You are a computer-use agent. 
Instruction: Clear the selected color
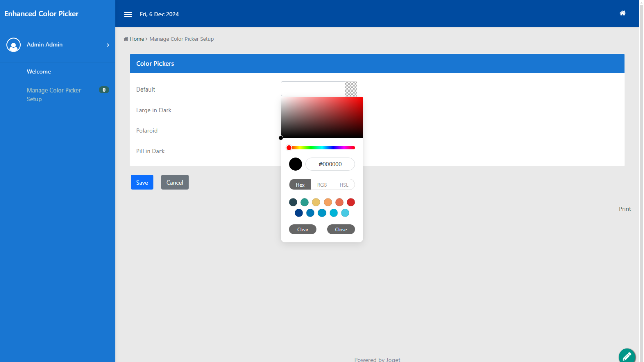tap(303, 229)
